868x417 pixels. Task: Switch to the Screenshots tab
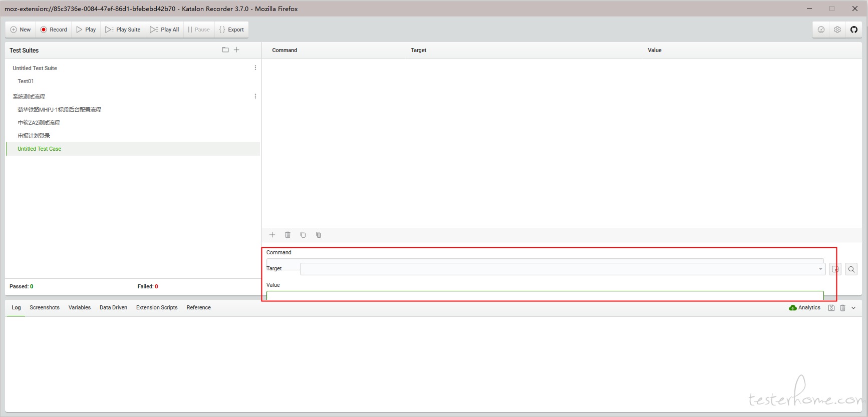coord(45,307)
